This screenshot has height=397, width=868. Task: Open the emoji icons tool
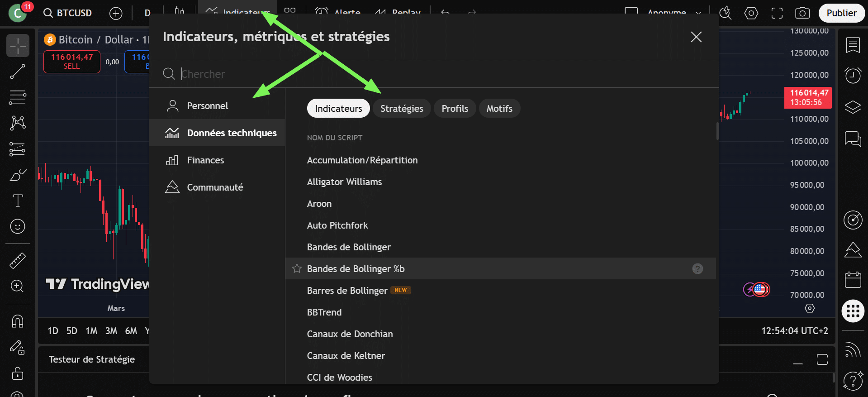pos(18,226)
